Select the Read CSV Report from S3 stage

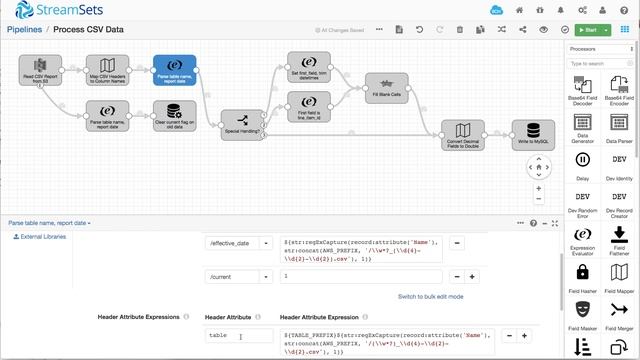point(40,70)
